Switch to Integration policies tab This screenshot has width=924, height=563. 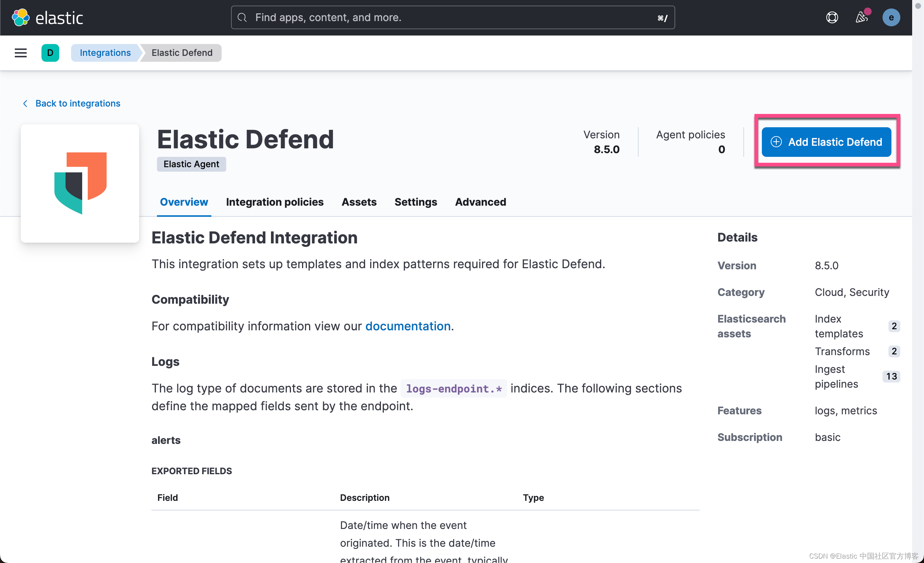(275, 202)
